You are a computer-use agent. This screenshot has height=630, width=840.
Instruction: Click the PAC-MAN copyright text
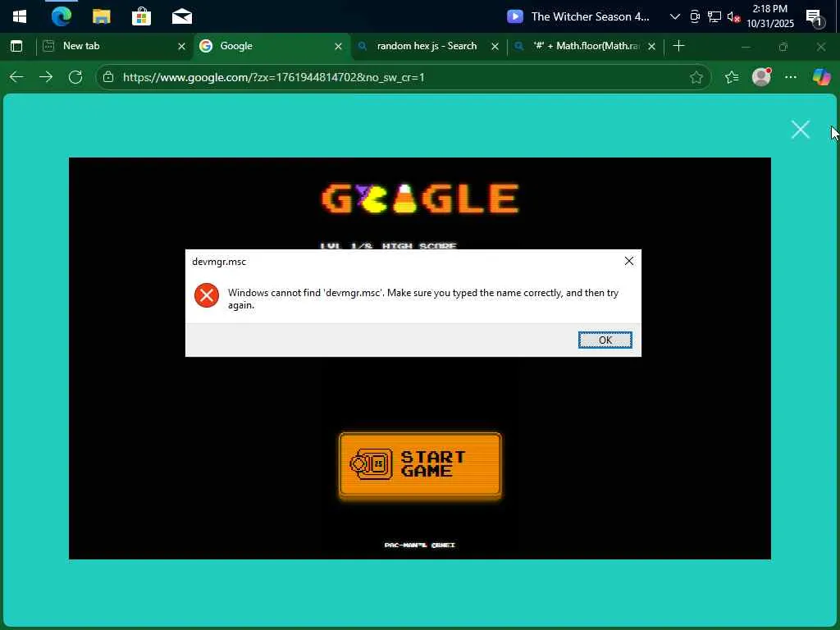419,545
